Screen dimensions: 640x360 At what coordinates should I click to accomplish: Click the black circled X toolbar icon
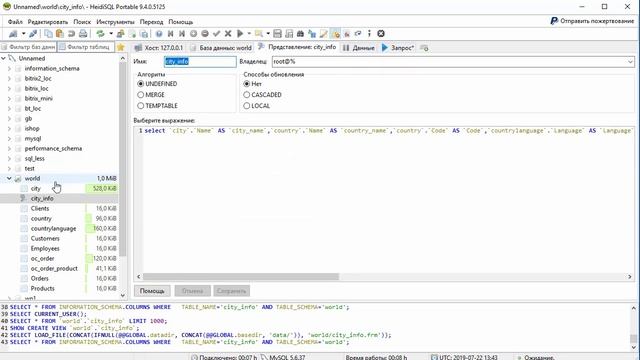tap(381, 33)
